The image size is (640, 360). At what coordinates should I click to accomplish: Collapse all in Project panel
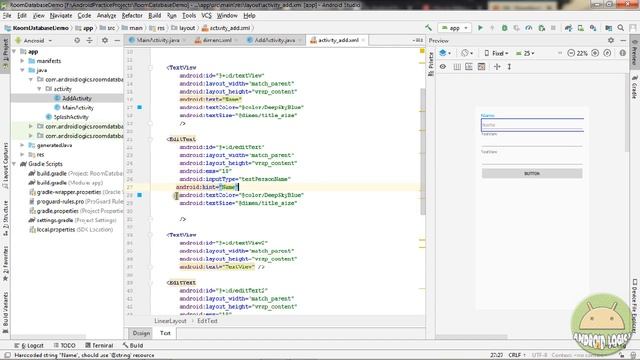(89, 40)
